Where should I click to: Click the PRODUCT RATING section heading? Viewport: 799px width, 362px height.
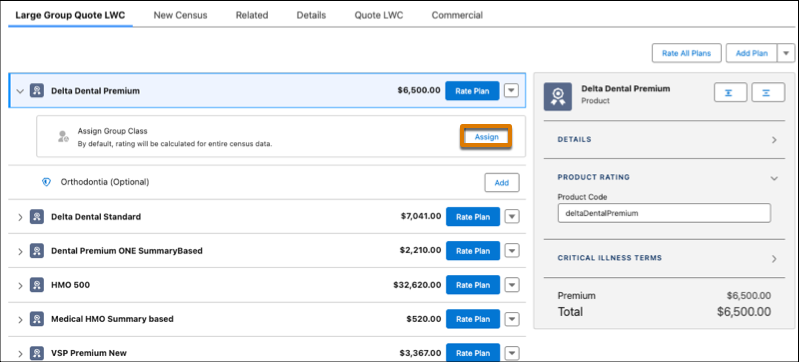point(594,177)
